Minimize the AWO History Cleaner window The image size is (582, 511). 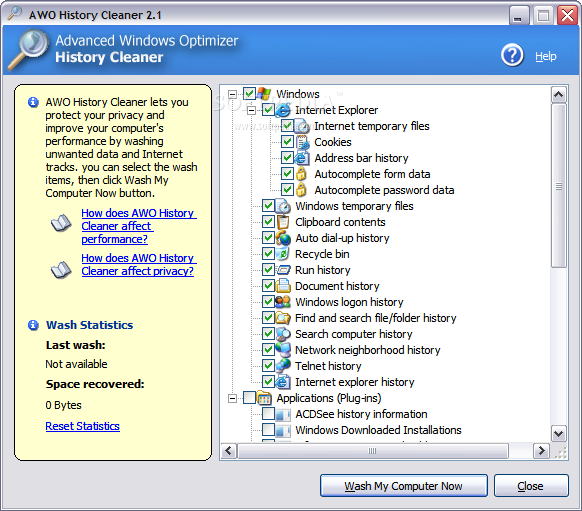(518, 16)
